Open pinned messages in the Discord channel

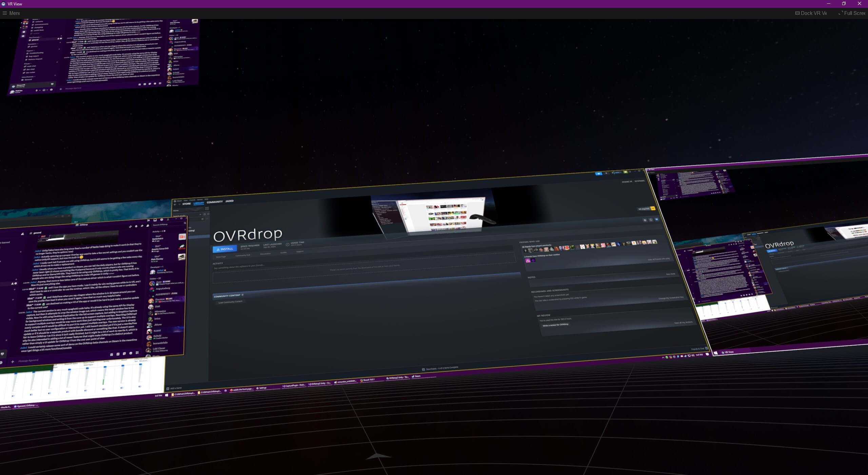(x=142, y=226)
